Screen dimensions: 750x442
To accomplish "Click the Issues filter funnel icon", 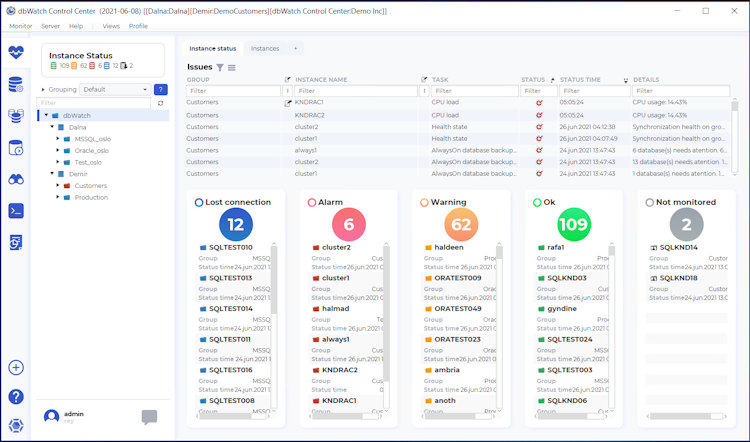I will [220, 67].
